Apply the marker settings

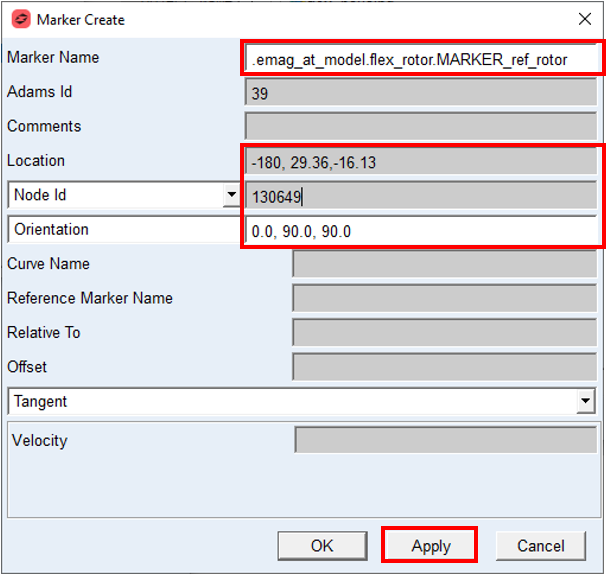point(430,546)
